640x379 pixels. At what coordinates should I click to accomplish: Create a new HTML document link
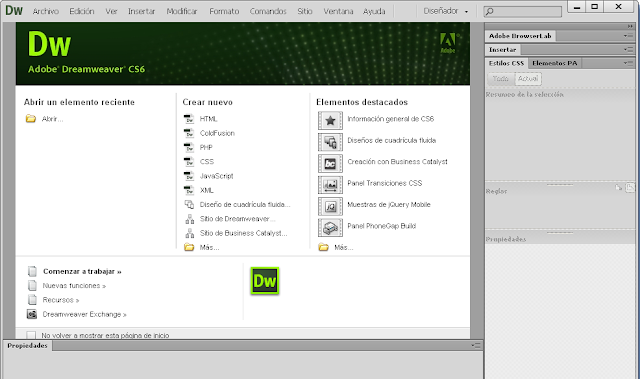point(208,119)
